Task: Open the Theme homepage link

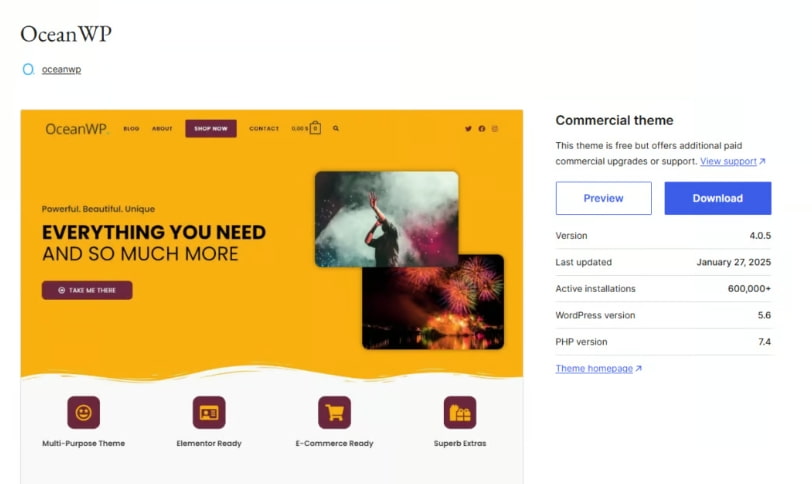Action: 594,369
